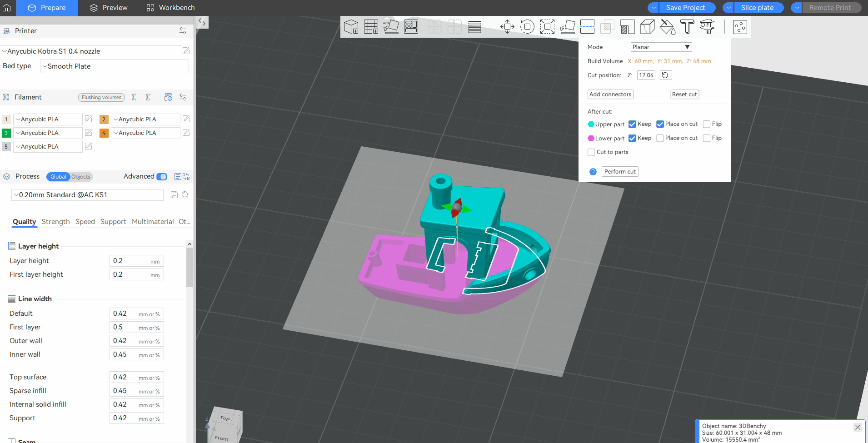Select the Lay on face tool
The image size is (868, 443).
tap(567, 27)
